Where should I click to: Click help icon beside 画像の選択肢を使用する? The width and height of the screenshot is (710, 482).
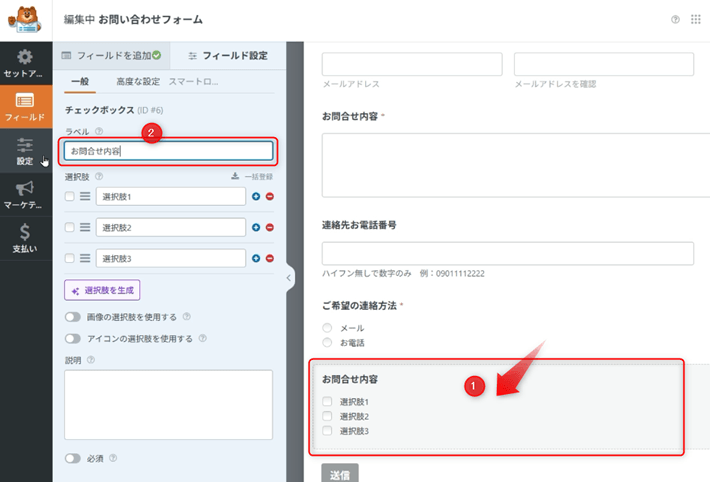(187, 316)
